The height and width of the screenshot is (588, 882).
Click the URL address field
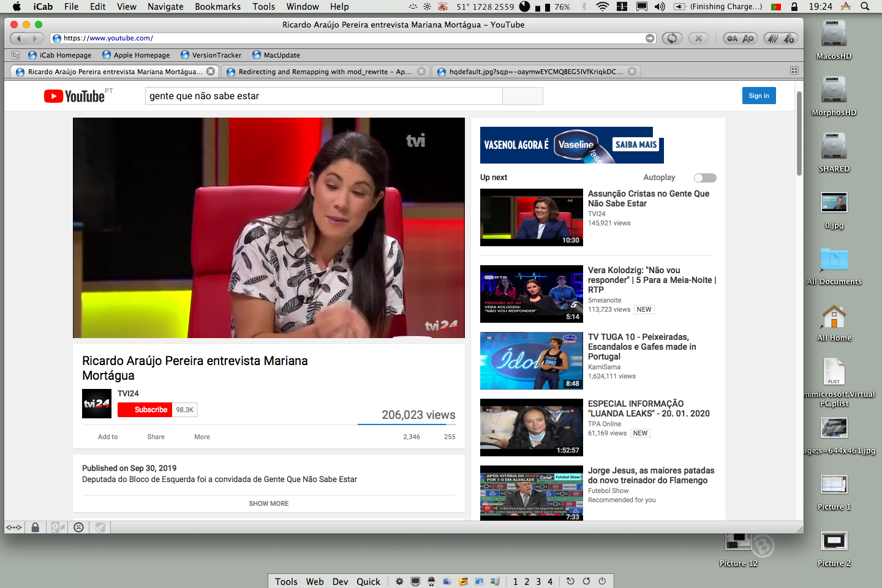pos(353,38)
